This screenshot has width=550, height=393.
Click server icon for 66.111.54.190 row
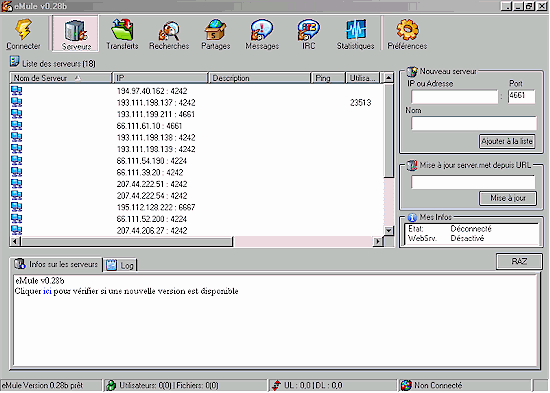tap(16, 160)
